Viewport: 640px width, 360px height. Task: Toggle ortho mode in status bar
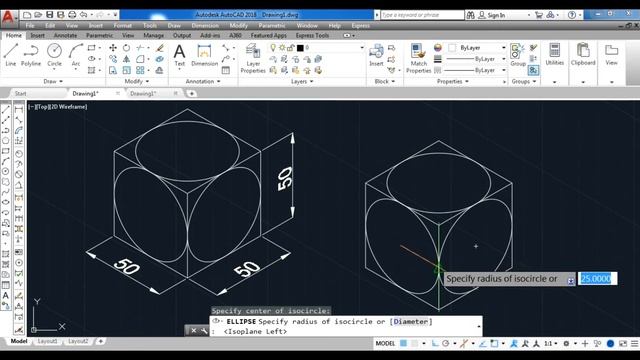[435, 344]
